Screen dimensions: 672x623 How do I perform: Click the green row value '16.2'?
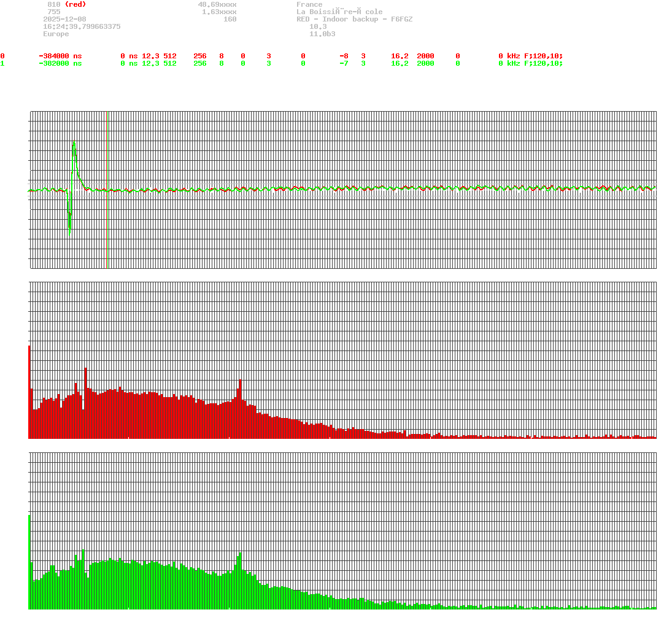400,63
